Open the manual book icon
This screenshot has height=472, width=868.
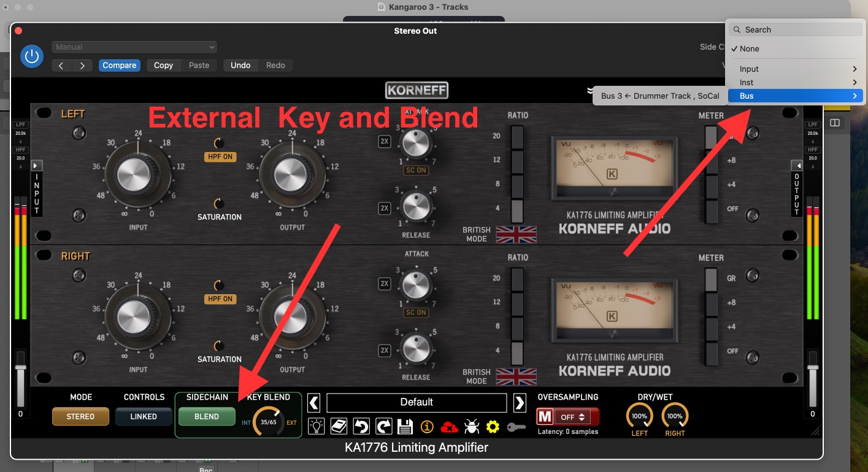point(339,426)
